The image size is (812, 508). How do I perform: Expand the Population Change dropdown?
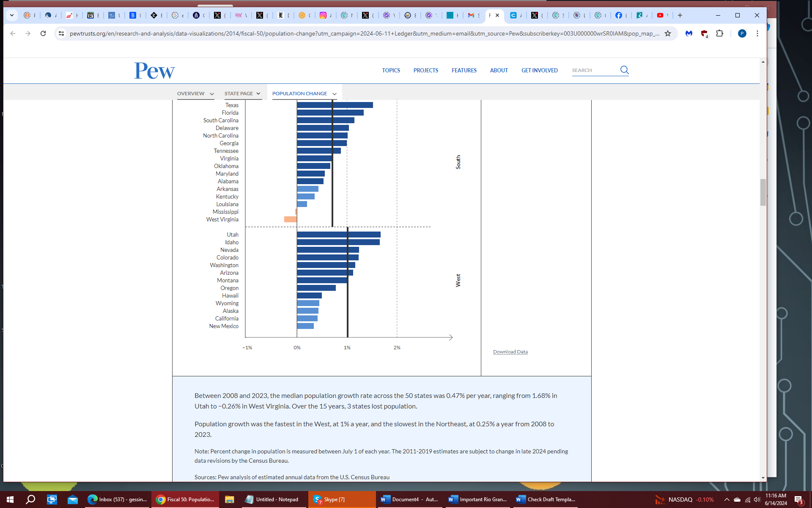[304, 94]
